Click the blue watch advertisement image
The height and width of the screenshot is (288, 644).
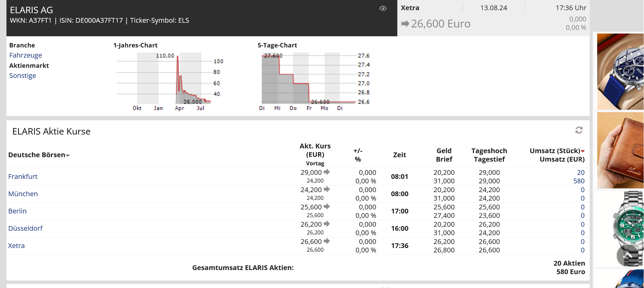pos(620,71)
